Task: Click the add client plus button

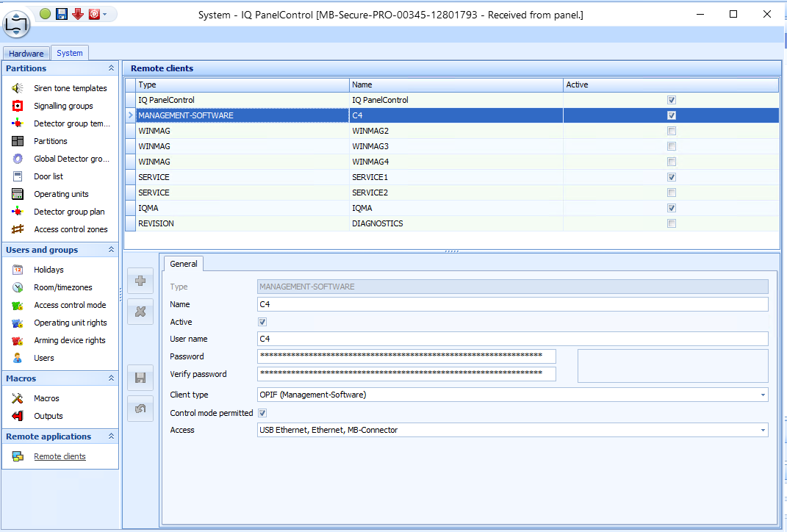Action: point(140,281)
